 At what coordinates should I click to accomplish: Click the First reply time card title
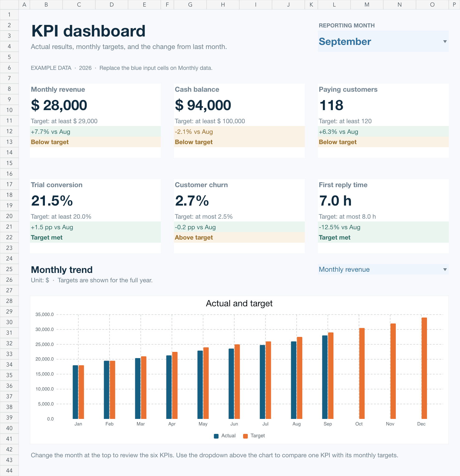point(343,185)
